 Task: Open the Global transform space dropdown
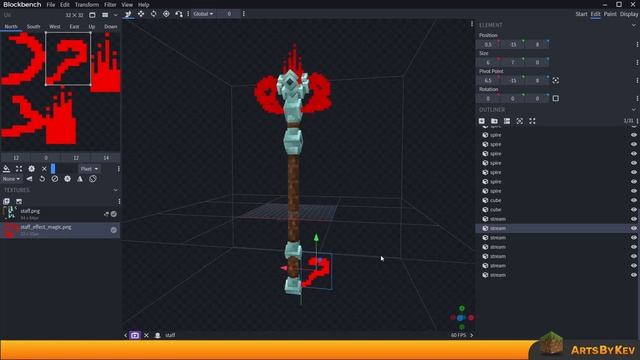click(x=203, y=14)
